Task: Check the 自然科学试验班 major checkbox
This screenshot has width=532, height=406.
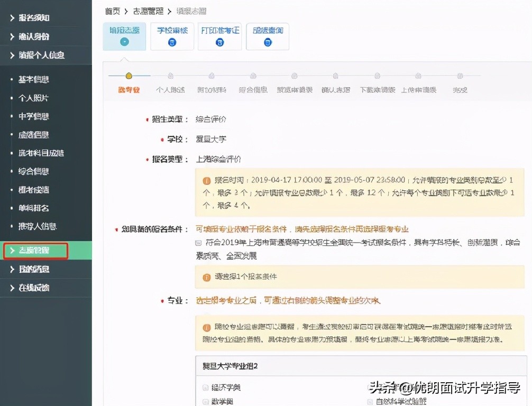Action: click(370, 402)
